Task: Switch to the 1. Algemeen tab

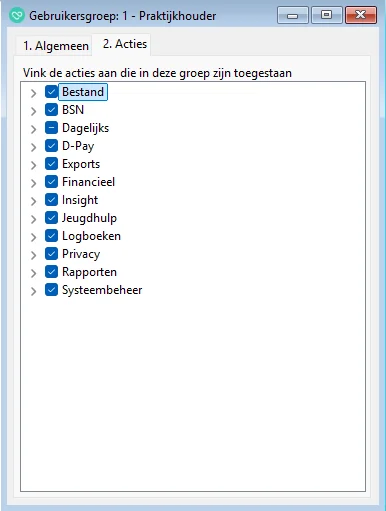Action: 55,46
